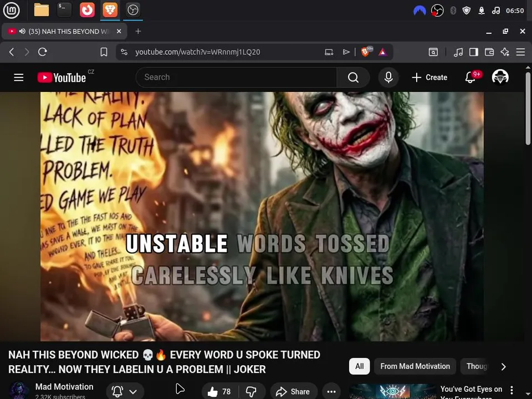Open the Linux Mint start menu
The image size is (532, 399).
click(x=12, y=10)
